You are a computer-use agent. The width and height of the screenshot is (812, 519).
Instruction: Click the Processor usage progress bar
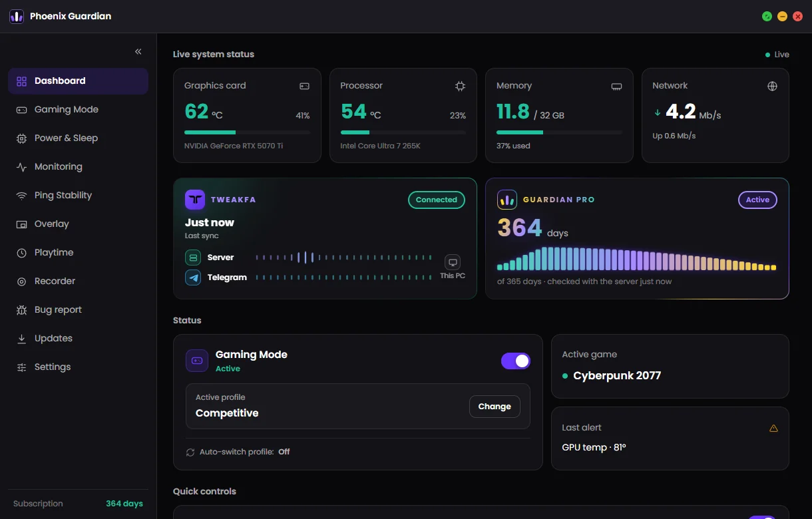click(x=403, y=132)
